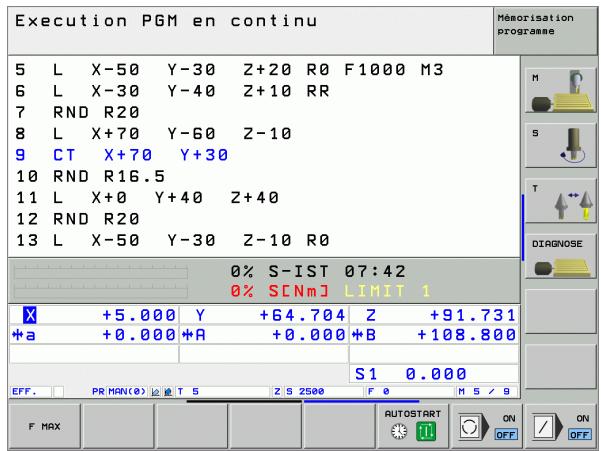Select program line 6 L X-30 Y-40

[172, 91]
